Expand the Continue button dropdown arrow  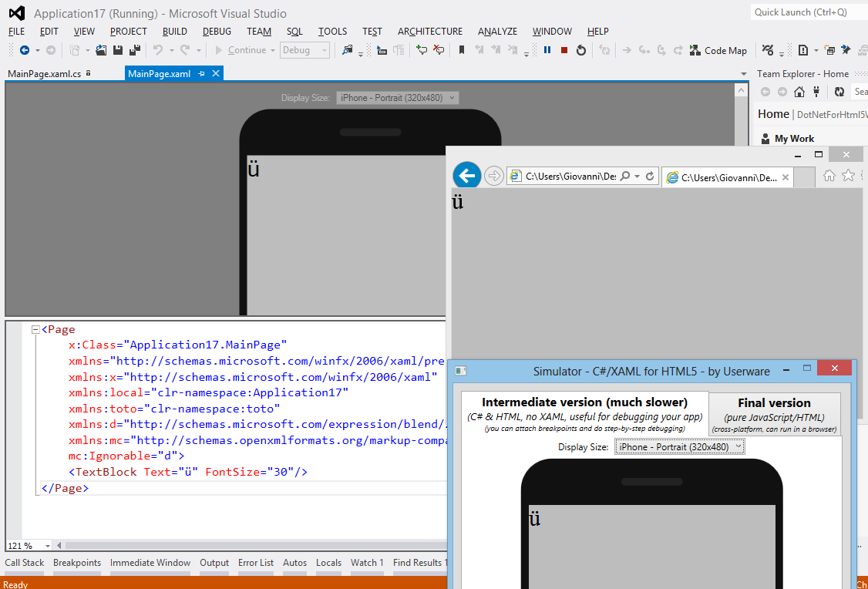[272, 50]
